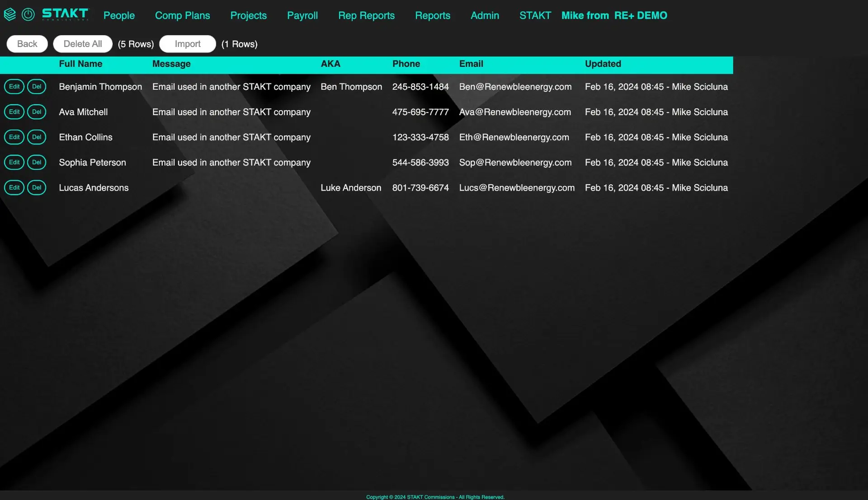Click the Email column header
This screenshot has height=500, width=868.
point(471,64)
